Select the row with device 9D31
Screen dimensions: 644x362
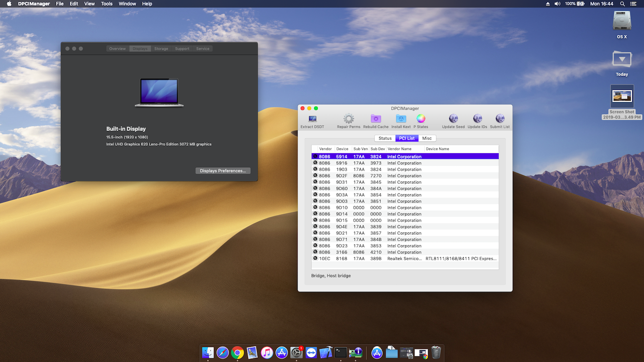(x=405, y=182)
